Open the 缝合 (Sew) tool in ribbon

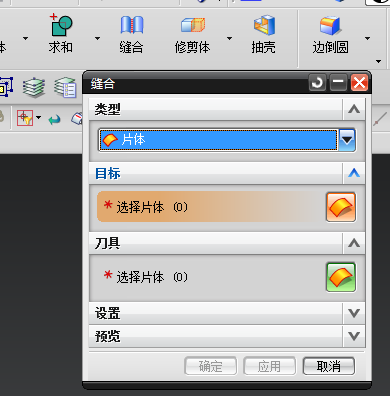(x=131, y=34)
